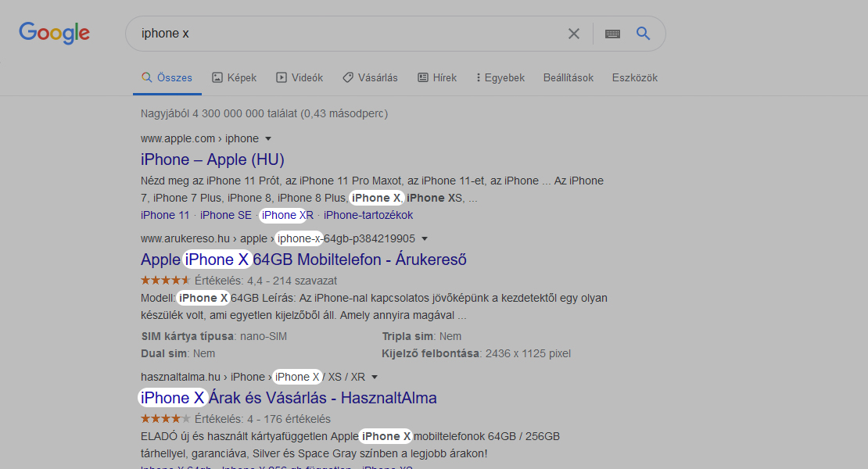
Task: Click the arukereso.hu breadcrumb URL text
Action: tap(278, 239)
